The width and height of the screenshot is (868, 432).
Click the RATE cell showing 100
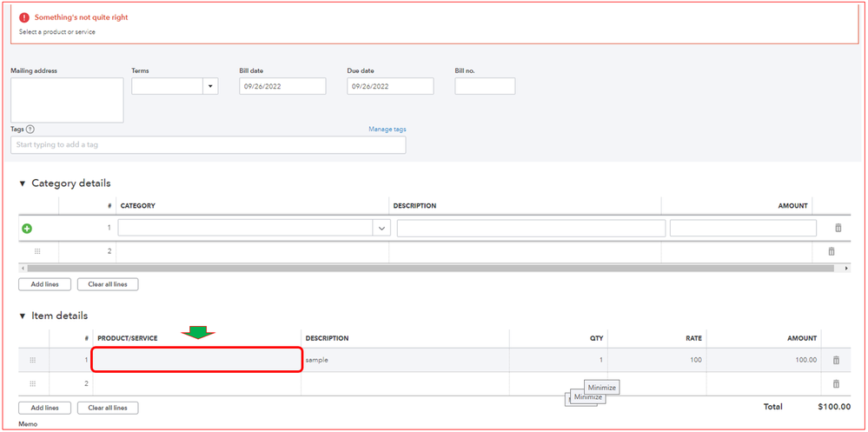(x=657, y=360)
